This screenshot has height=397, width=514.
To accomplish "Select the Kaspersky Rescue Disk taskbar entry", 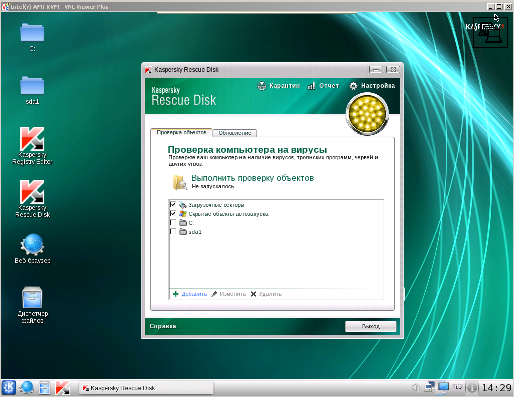I will tap(146, 388).
